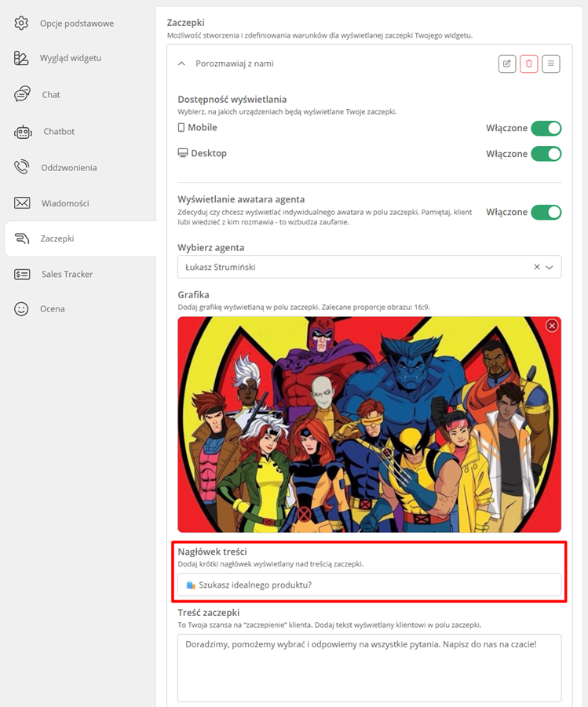This screenshot has width=588, height=707.
Task: Click the Wygląd widgetu palette icon
Action: click(21, 58)
